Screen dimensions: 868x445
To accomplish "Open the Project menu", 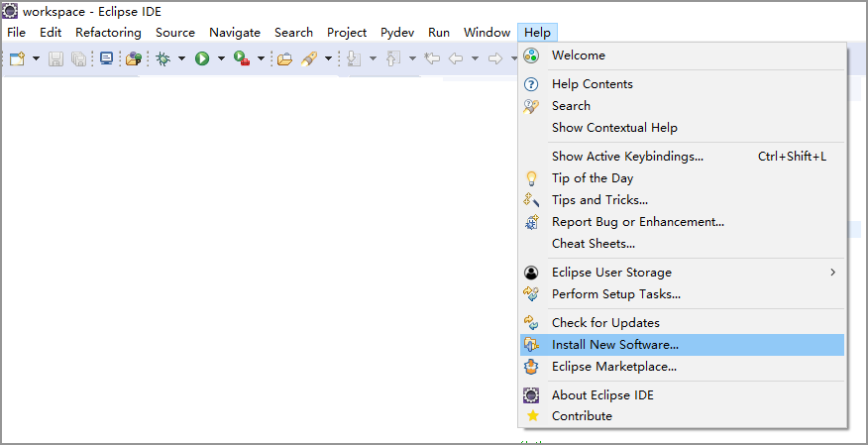I will click(x=347, y=33).
